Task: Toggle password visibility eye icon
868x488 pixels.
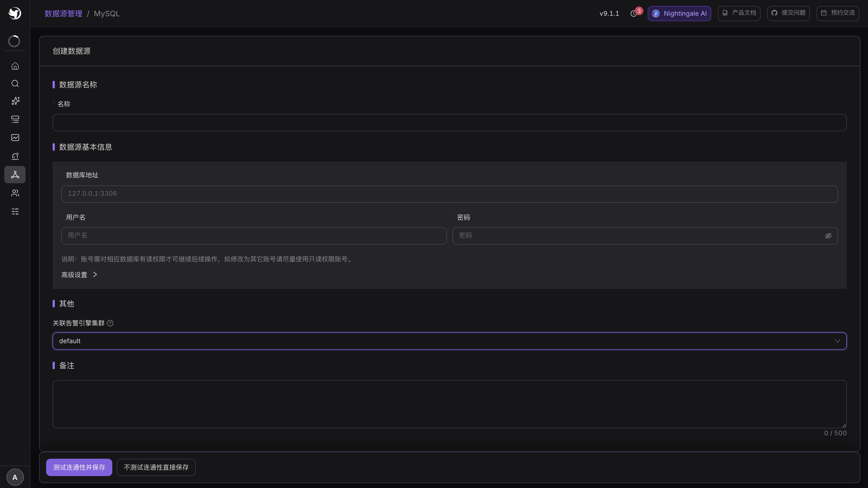Action: pyautogui.click(x=828, y=236)
